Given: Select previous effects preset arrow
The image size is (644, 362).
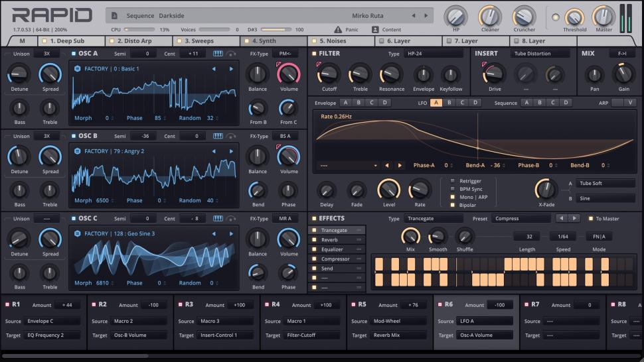Looking at the screenshot, I should point(561,218).
